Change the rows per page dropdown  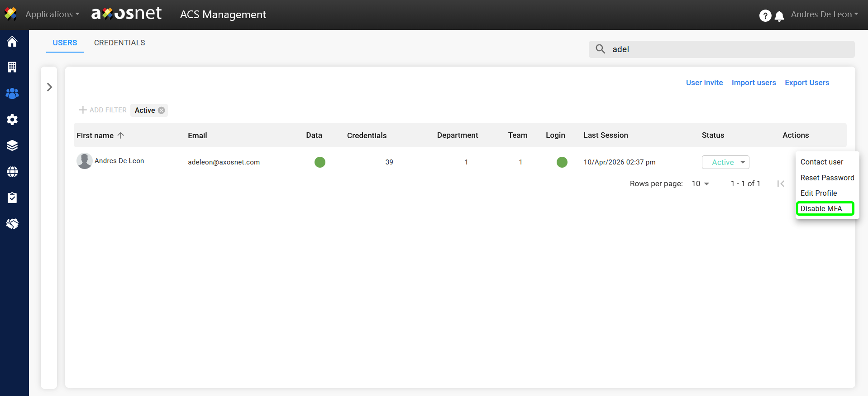coord(700,184)
